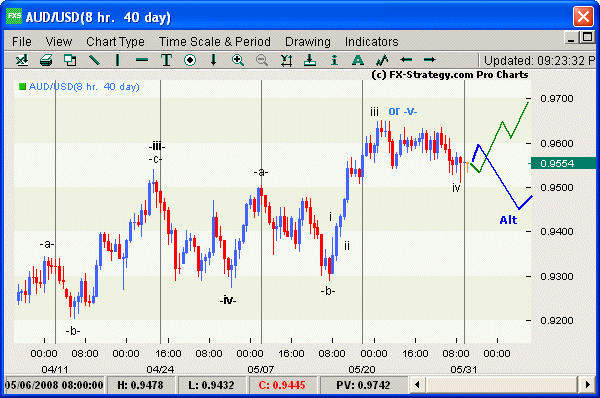Minimize the inner chart document
The width and height of the screenshot is (600, 398).
571,38
